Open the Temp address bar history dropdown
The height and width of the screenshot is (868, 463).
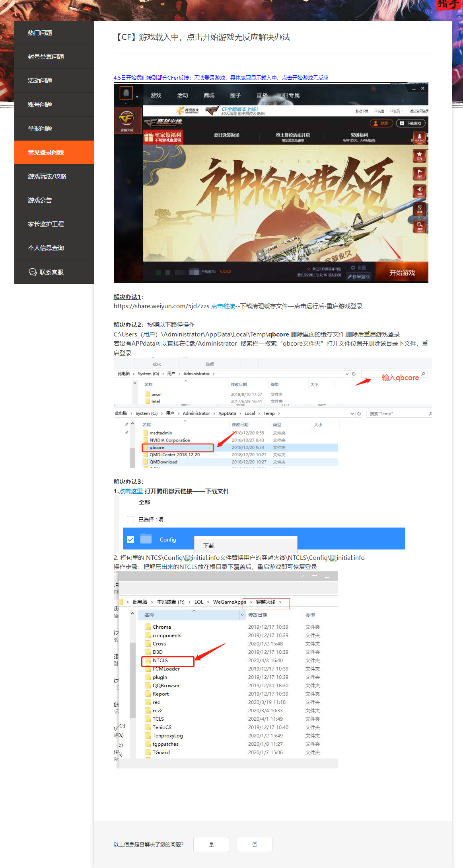(352, 414)
